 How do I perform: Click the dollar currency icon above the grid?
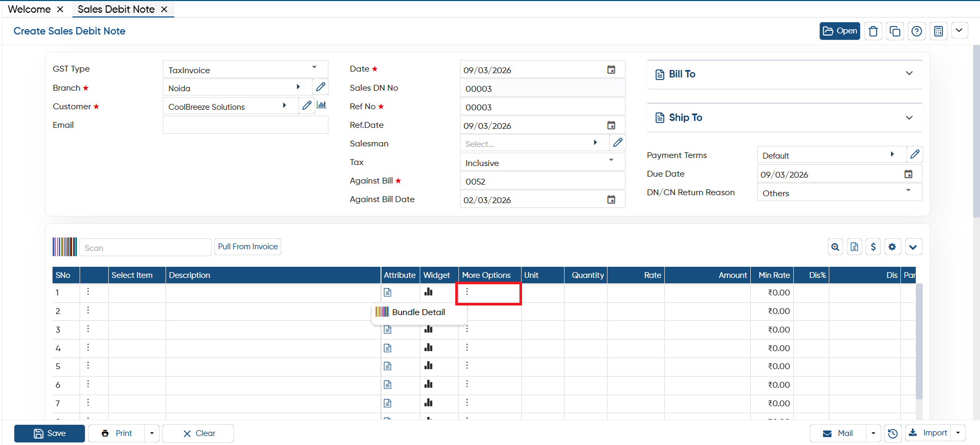tap(873, 247)
